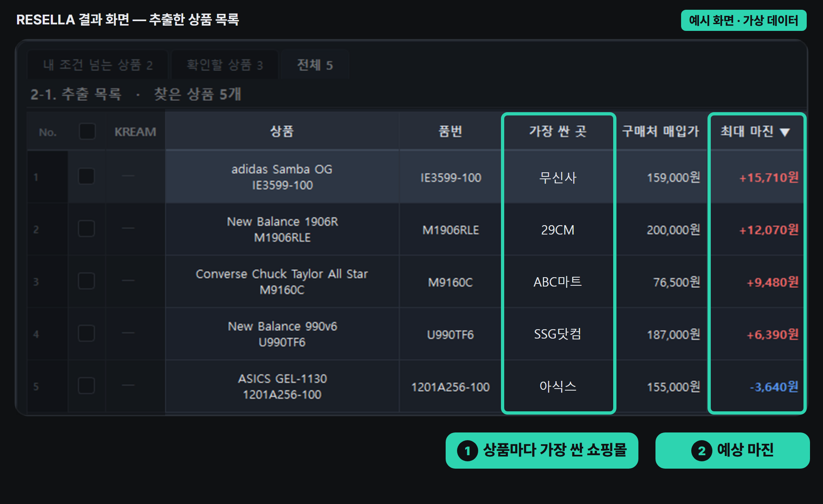Click the 상품마다 가장 싼 쇼핑몰 label button

(542, 450)
